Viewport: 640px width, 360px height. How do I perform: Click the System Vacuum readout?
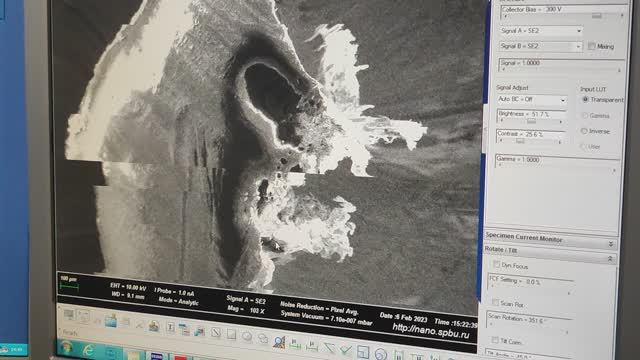pyautogui.click(x=326, y=318)
